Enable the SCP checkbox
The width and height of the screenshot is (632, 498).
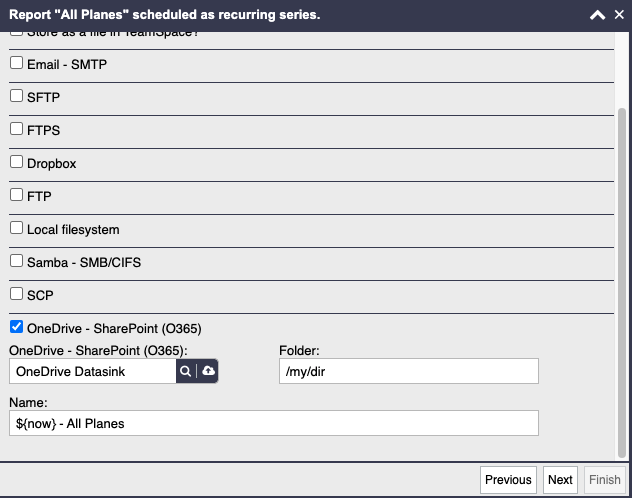point(17,294)
